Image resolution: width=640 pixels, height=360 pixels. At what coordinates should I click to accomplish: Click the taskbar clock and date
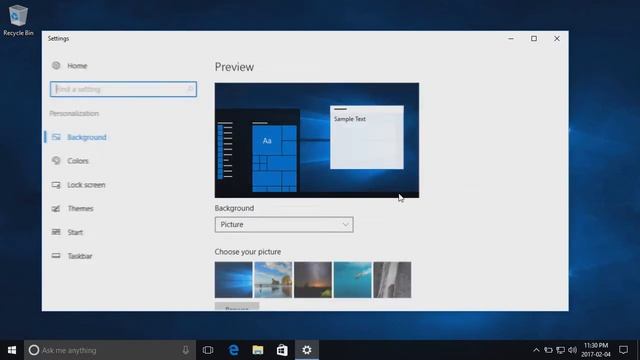click(x=596, y=350)
